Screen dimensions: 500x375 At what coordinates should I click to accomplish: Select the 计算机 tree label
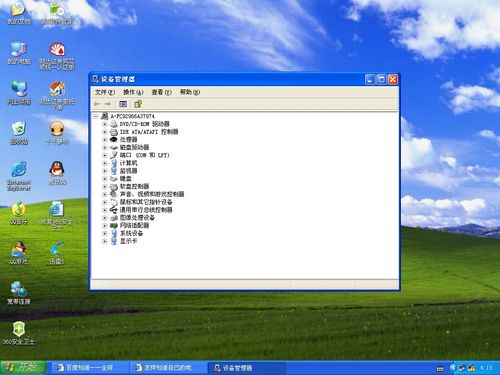(129, 163)
